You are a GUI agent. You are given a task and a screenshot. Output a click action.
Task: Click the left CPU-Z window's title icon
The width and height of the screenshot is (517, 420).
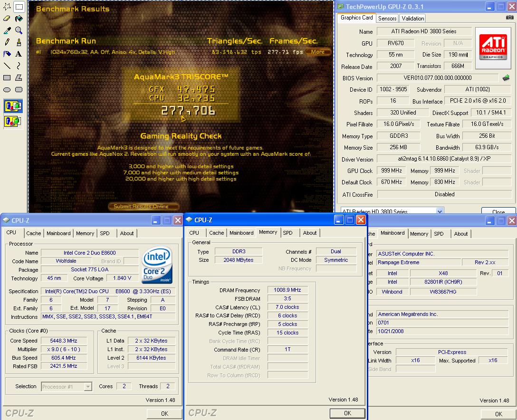(x=6, y=220)
